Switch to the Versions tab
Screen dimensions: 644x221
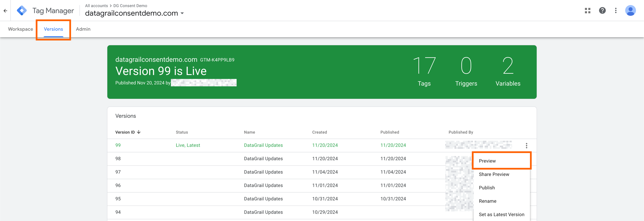pyautogui.click(x=53, y=29)
